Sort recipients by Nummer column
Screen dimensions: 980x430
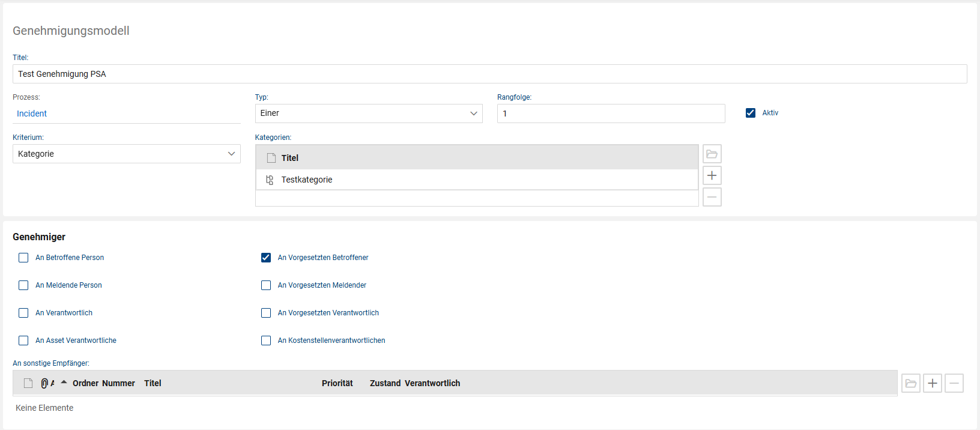click(x=118, y=383)
